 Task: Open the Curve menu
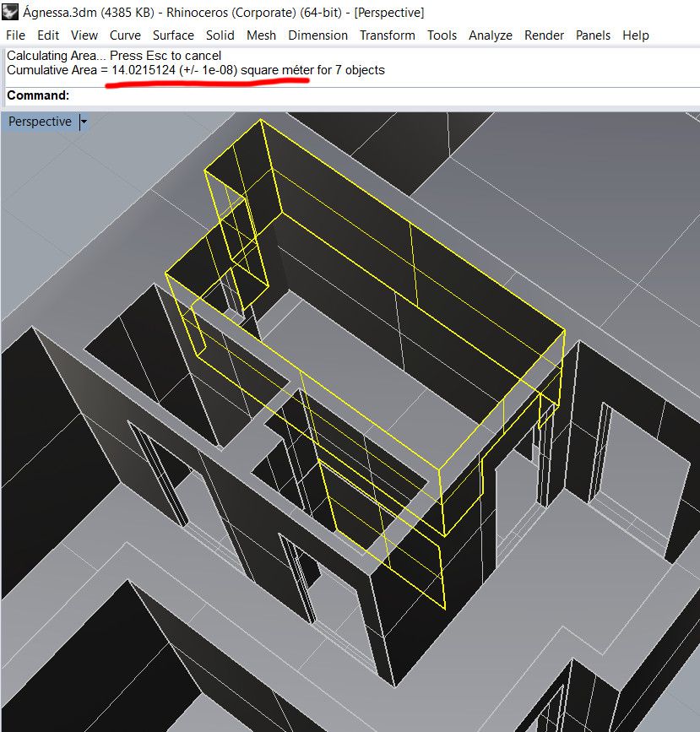[125, 35]
